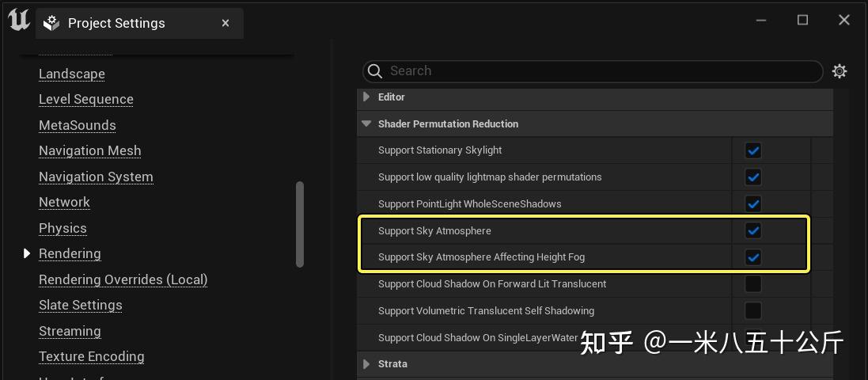Click the Project Settings tab icon
This screenshot has height=380, width=868.
pos(51,24)
